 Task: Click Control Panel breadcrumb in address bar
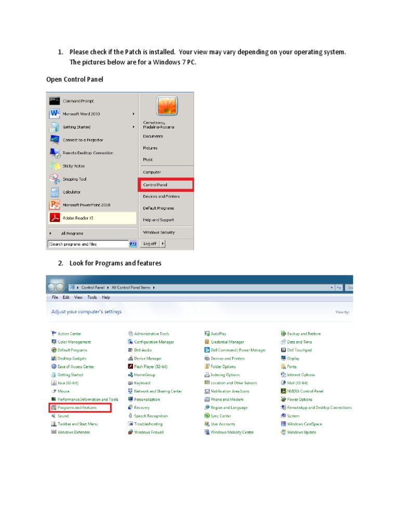(93, 287)
